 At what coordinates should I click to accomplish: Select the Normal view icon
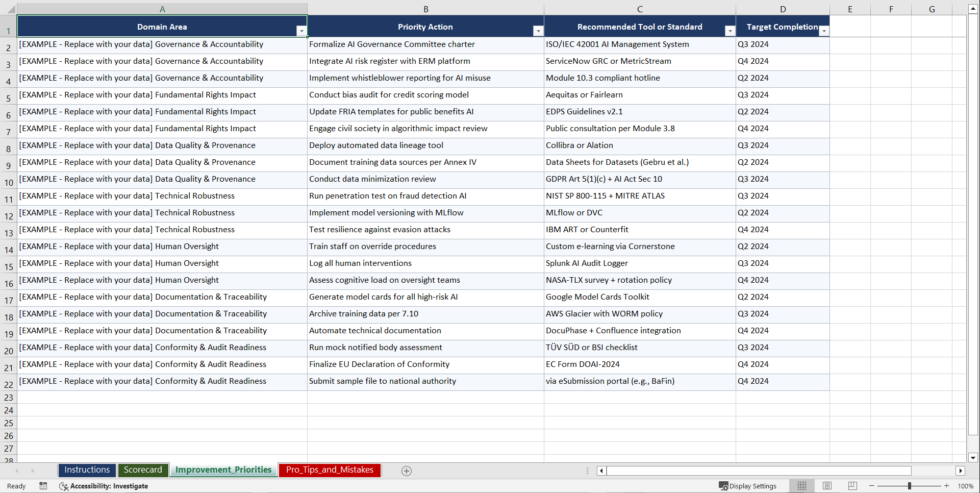[x=801, y=486]
